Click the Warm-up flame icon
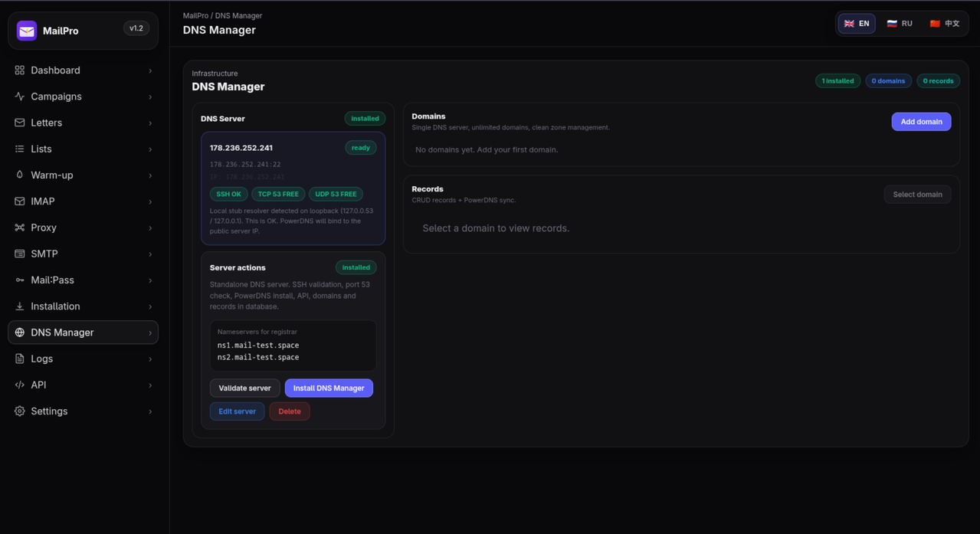The image size is (980, 534). coord(20,175)
